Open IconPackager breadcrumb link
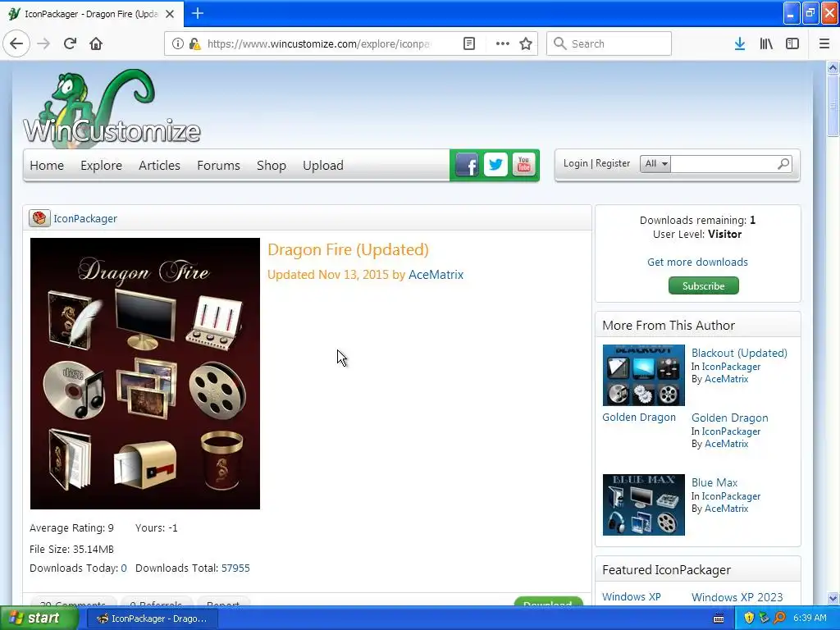 click(85, 218)
